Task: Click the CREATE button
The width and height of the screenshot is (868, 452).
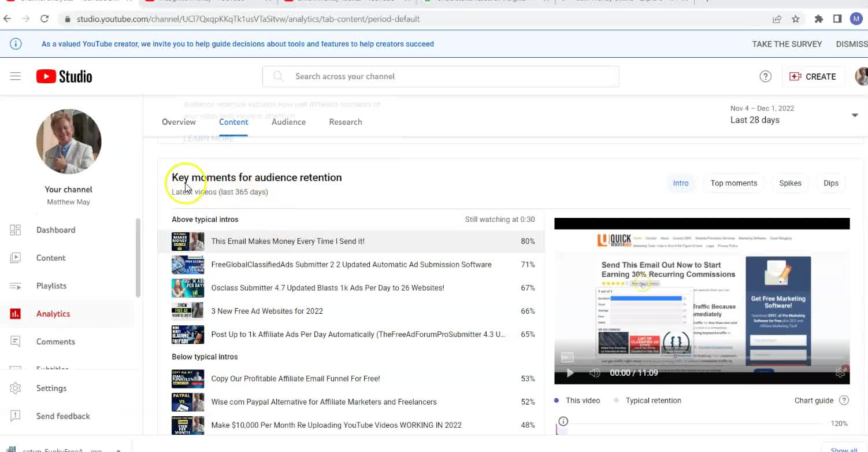Action: point(813,76)
